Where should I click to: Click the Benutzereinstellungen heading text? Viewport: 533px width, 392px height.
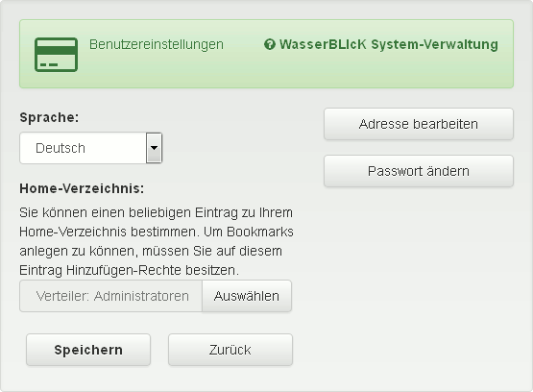coord(157,44)
